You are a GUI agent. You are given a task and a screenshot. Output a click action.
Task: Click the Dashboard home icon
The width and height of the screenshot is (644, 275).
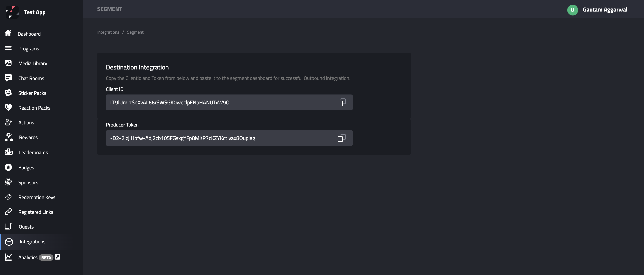8,33
